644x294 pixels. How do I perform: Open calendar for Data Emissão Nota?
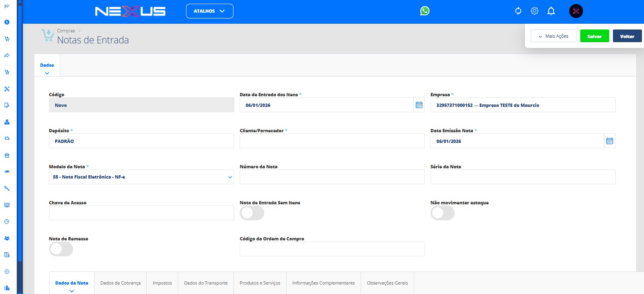[610, 141]
